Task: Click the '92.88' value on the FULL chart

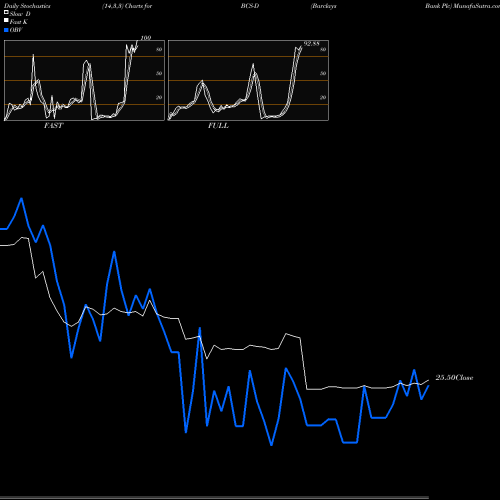Action: pyautogui.click(x=311, y=44)
